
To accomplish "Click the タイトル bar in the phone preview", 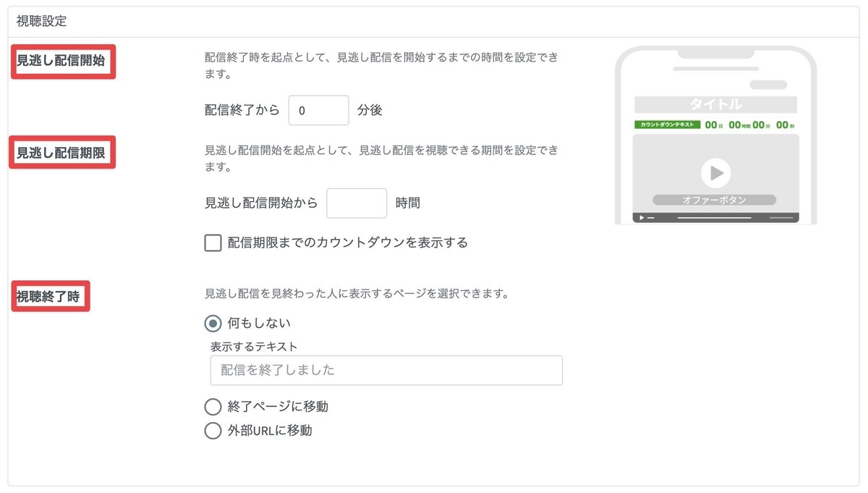I will pos(715,104).
